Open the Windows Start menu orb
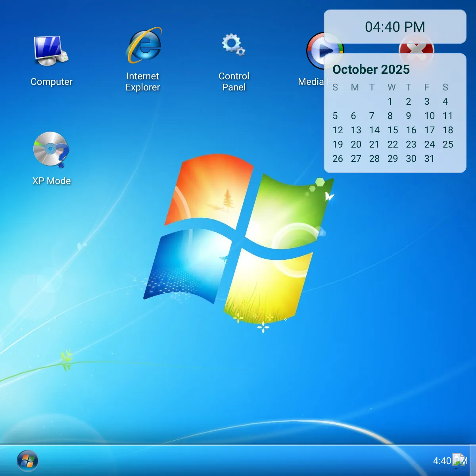 coord(27,461)
